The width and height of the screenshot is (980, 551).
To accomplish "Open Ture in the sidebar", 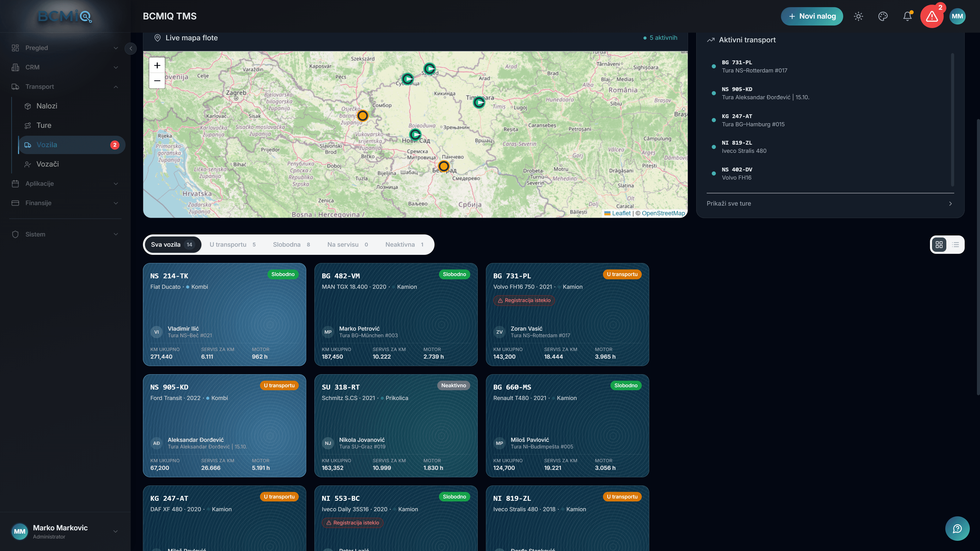I will (x=71, y=126).
